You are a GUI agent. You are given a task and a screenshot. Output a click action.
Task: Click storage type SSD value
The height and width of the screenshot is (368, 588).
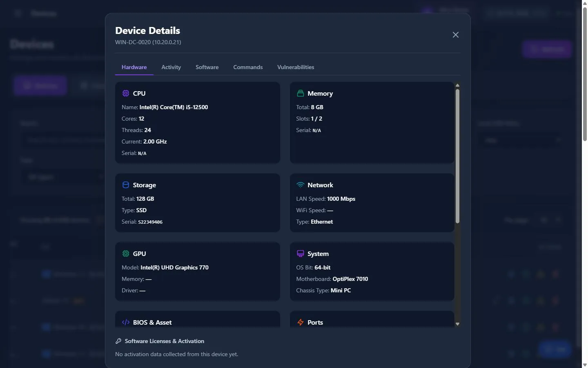141,210
